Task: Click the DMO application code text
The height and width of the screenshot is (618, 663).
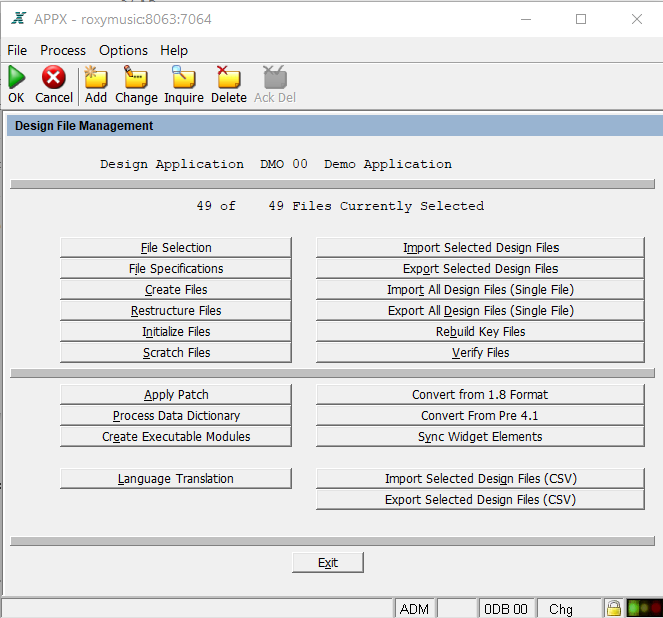Action: (271, 164)
